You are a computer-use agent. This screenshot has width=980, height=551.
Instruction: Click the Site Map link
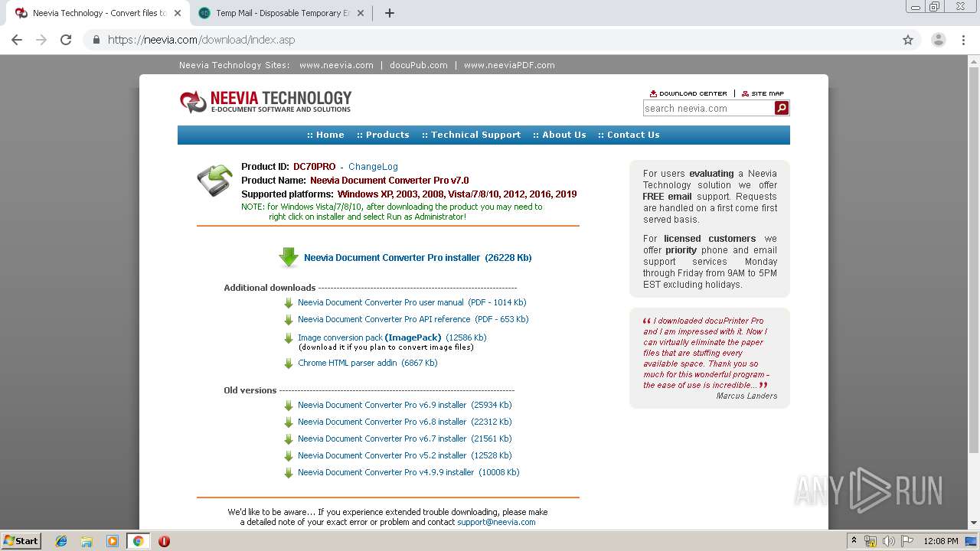[x=763, y=93]
